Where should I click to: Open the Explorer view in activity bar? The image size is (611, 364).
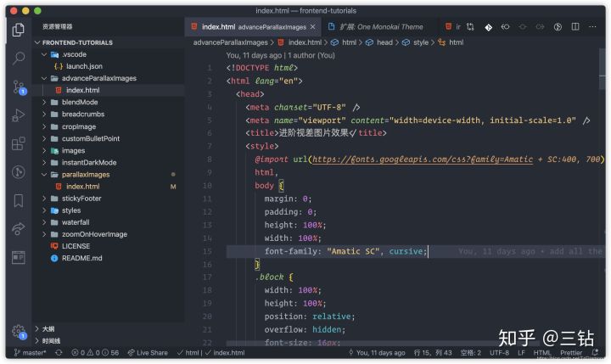pos(19,30)
